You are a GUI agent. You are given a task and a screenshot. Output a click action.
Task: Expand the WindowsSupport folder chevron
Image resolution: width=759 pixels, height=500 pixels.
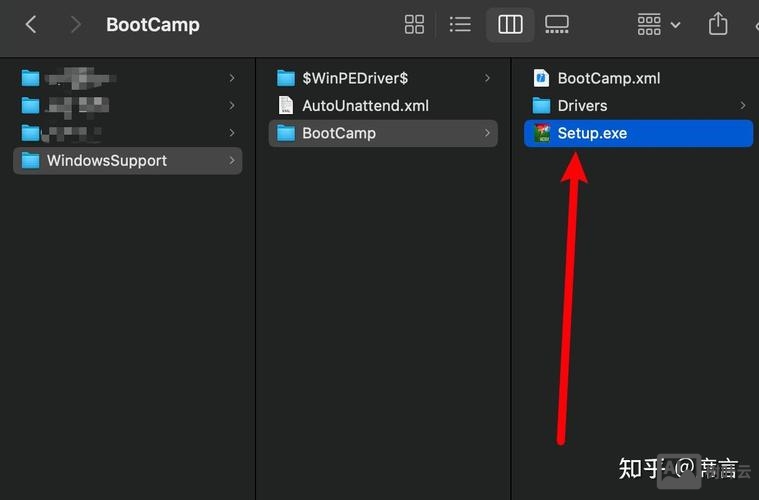[x=232, y=160]
